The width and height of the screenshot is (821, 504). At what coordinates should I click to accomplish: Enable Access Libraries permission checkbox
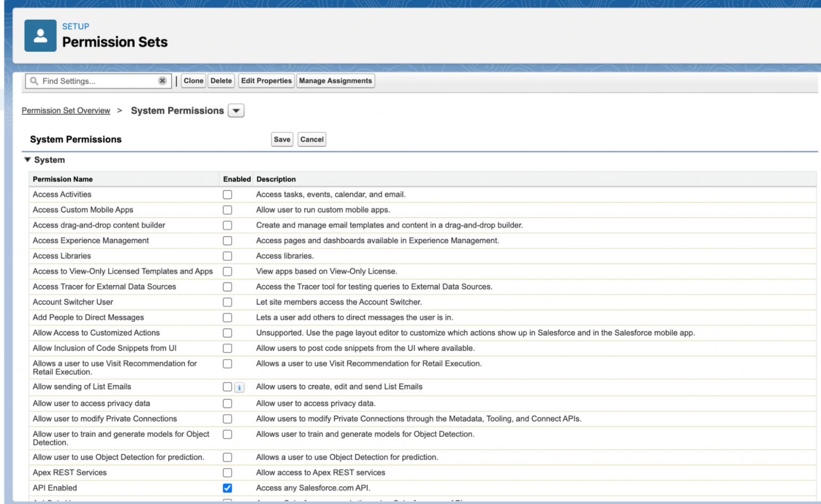pos(227,256)
